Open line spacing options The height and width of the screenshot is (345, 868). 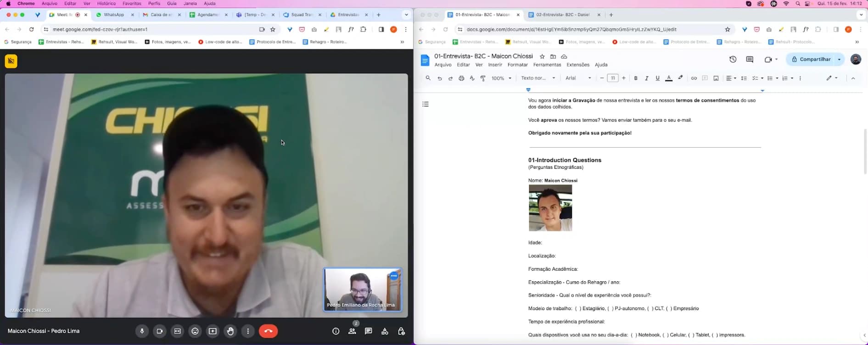(744, 78)
